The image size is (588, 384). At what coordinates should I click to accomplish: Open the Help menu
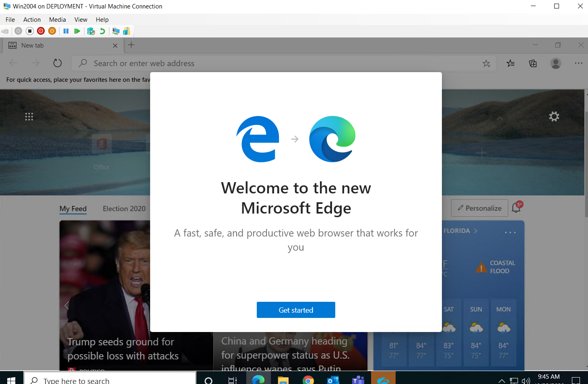(102, 19)
